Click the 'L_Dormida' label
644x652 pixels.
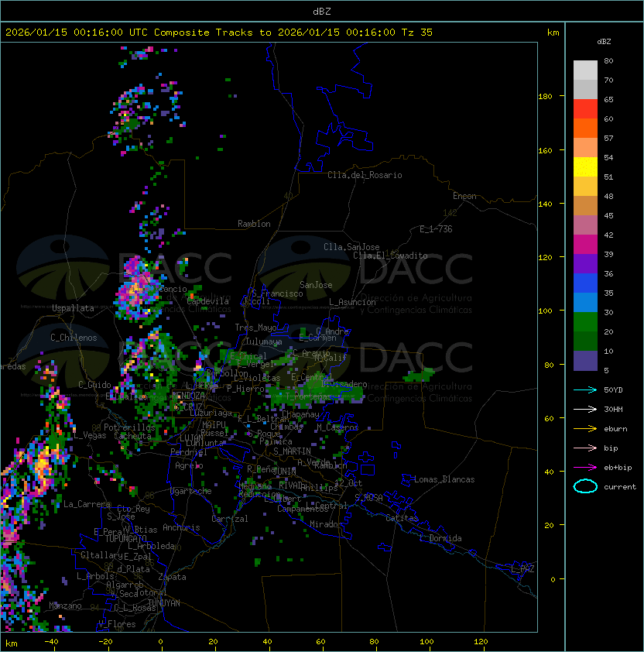coord(440,538)
